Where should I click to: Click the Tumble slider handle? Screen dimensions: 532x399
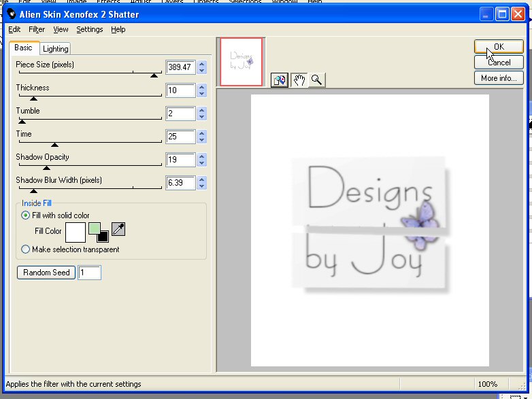coord(22,122)
